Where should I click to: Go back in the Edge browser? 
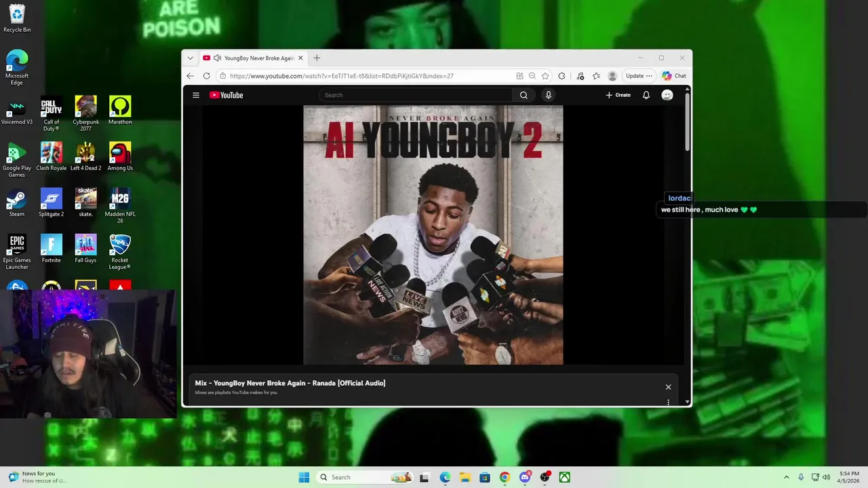191,76
